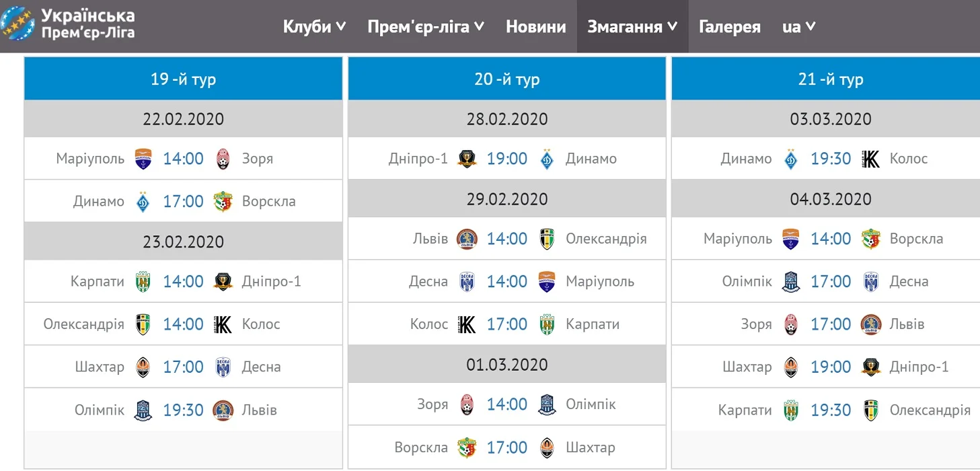This screenshot has width=980, height=471.
Task: Click the 21-й тур header
Action: click(831, 79)
